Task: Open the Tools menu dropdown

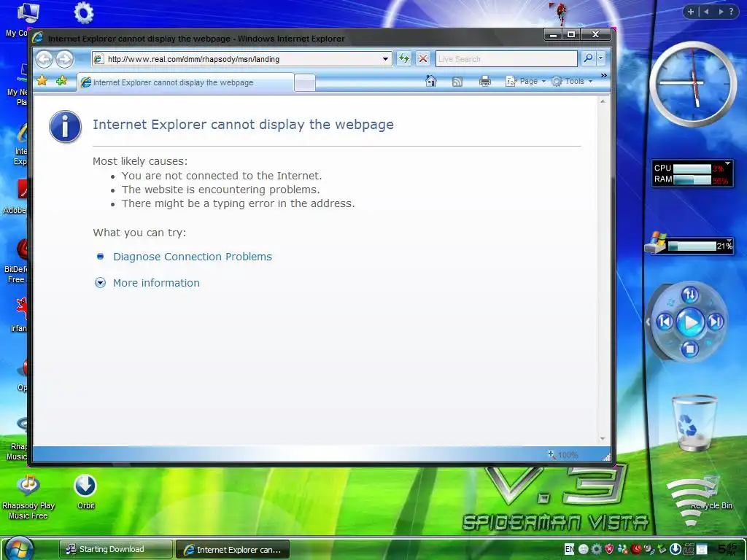Action: click(572, 82)
